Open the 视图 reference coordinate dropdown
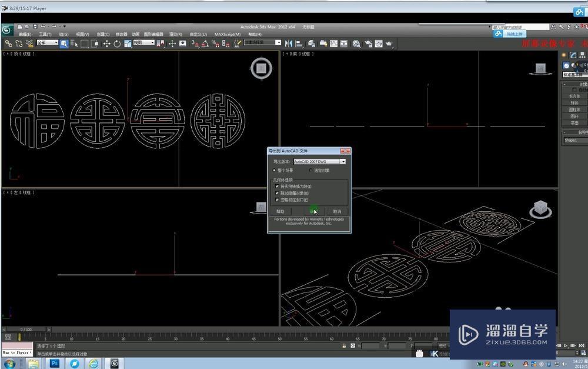Viewport: 588px width, 369px height. [143, 43]
